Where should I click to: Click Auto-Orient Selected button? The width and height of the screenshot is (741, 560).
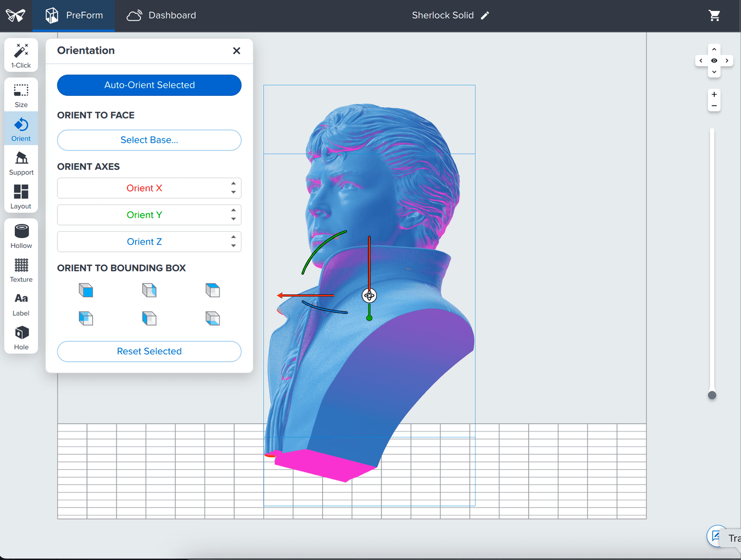149,85
